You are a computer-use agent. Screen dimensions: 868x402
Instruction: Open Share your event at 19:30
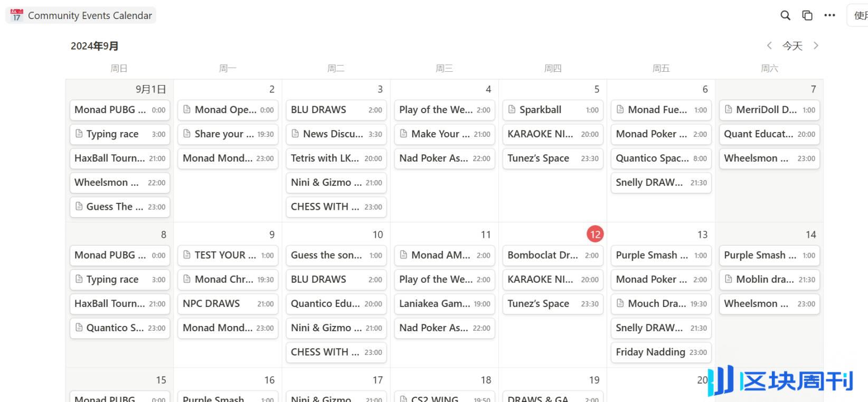coord(228,134)
